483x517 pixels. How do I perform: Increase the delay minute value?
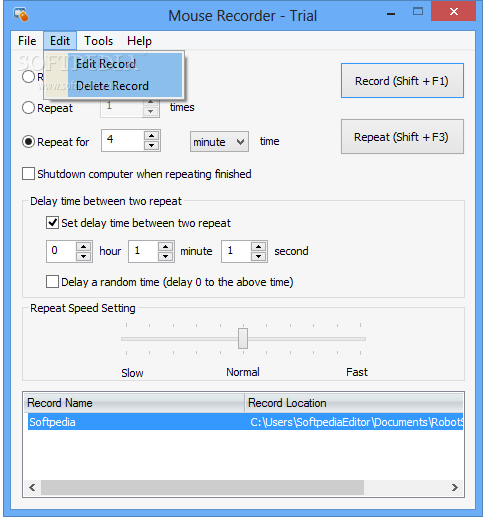pos(165,247)
